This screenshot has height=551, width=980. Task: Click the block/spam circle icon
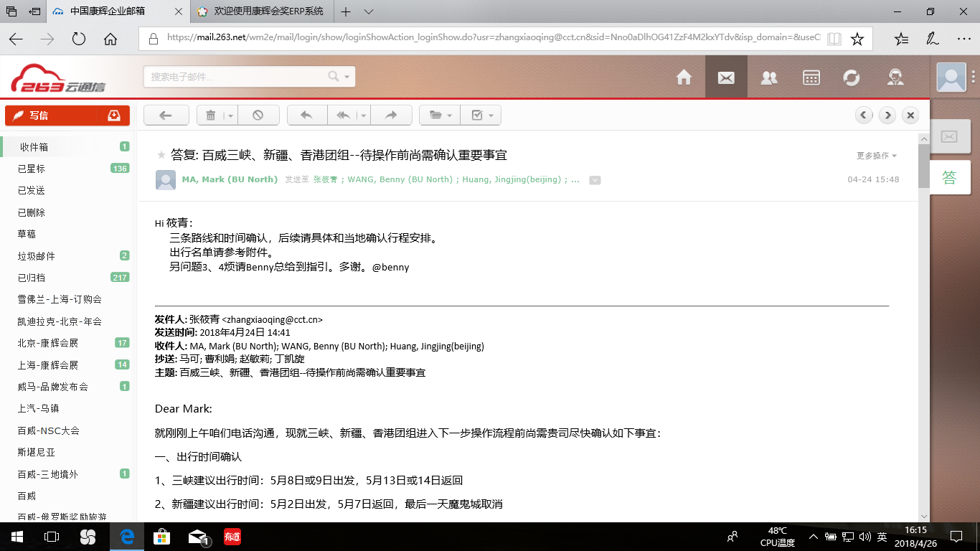[258, 115]
